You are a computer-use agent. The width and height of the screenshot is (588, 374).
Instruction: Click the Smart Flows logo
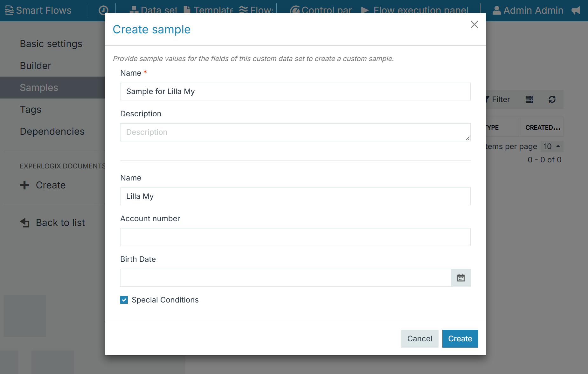tap(38, 10)
